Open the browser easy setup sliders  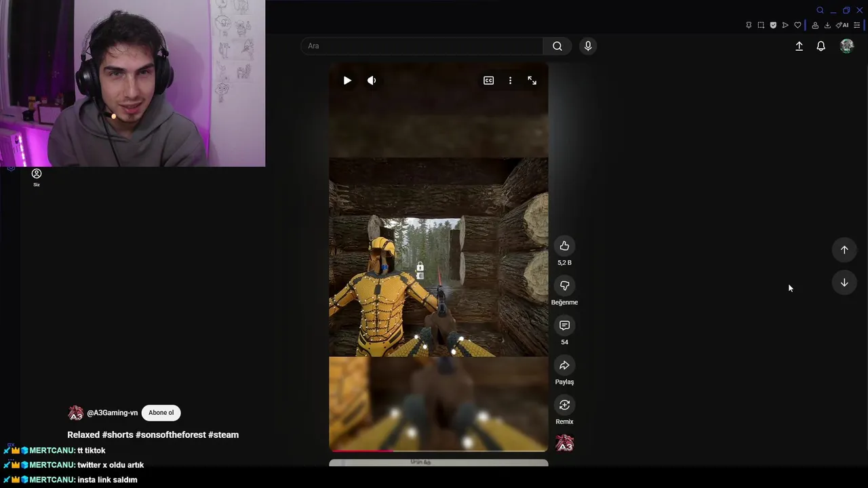pyautogui.click(x=857, y=25)
